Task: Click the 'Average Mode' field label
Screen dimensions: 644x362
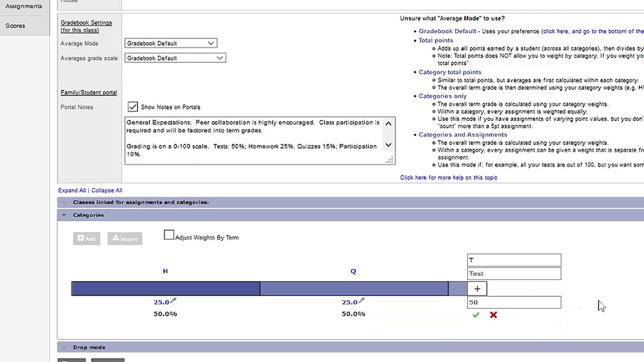Action: coord(79,44)
